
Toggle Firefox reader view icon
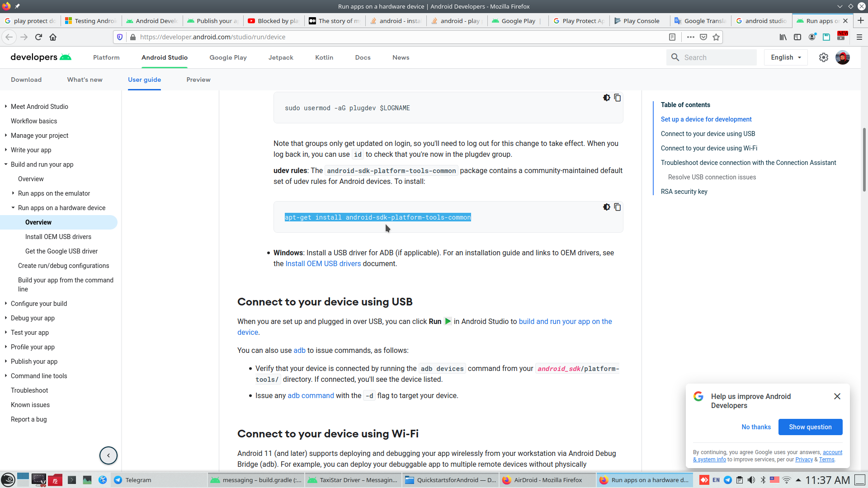pyautogui.click(x=672, y=37)
